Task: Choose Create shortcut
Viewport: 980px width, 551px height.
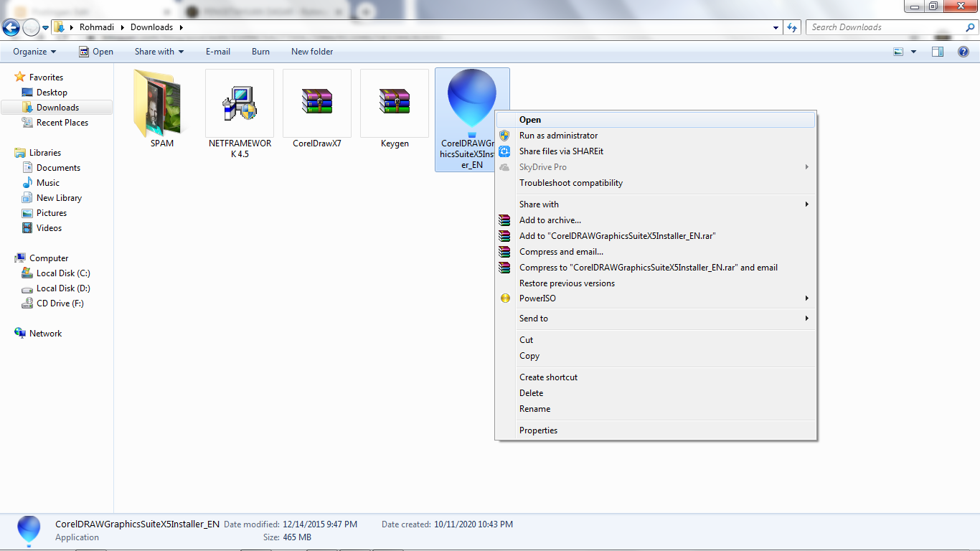Action: point(656,377)
